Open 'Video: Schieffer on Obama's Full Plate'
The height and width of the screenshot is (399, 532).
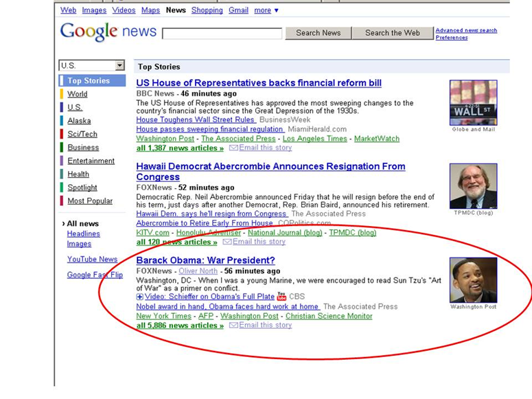coord(209,297)
